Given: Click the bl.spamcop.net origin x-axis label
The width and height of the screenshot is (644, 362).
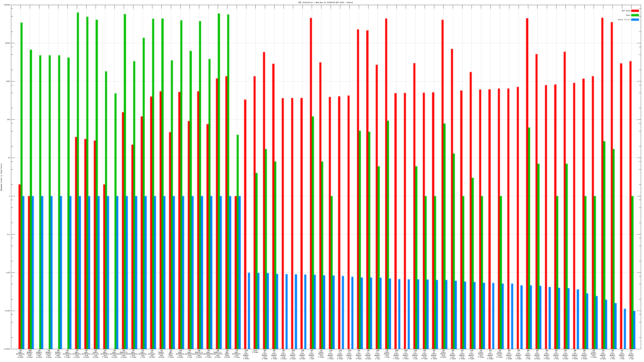Looking at the screenshot, I should pyautogui.click(x=152, y=354).
